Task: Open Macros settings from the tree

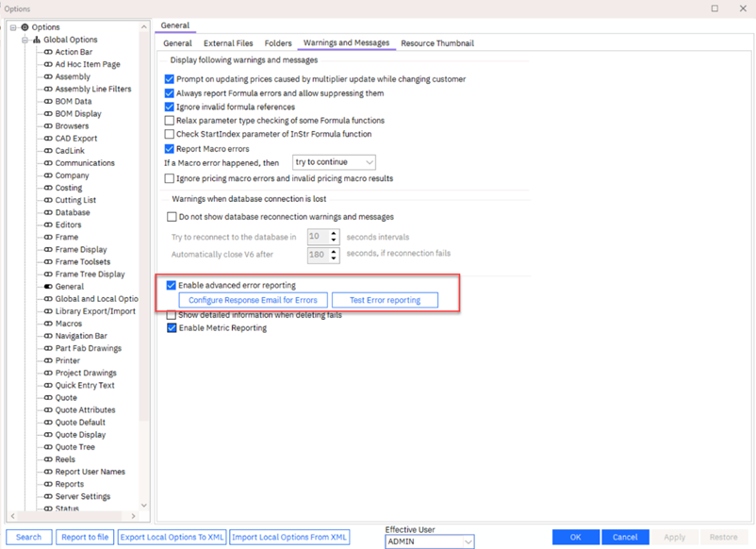Action: click(x=68, y=324)
